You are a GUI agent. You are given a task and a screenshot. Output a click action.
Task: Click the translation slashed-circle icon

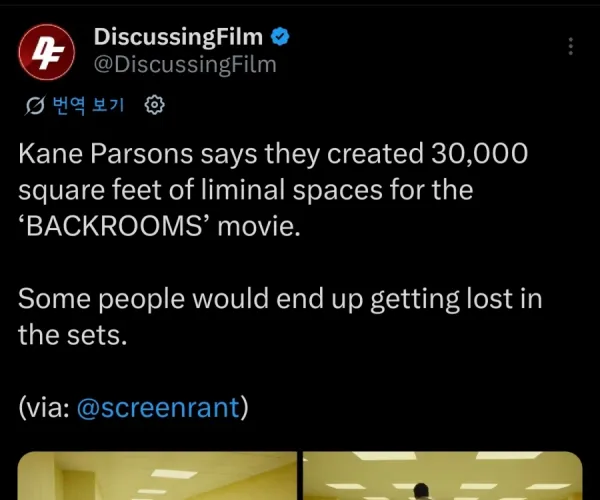[35, 105]
